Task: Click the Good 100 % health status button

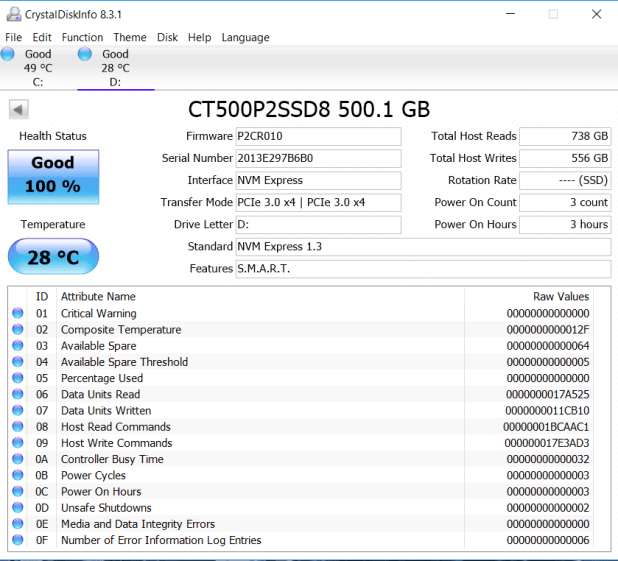Action: (x=53, y=177)
